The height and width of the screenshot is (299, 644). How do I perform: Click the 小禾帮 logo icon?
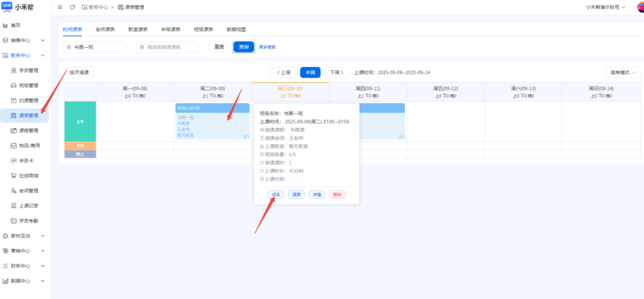(7, 6)
